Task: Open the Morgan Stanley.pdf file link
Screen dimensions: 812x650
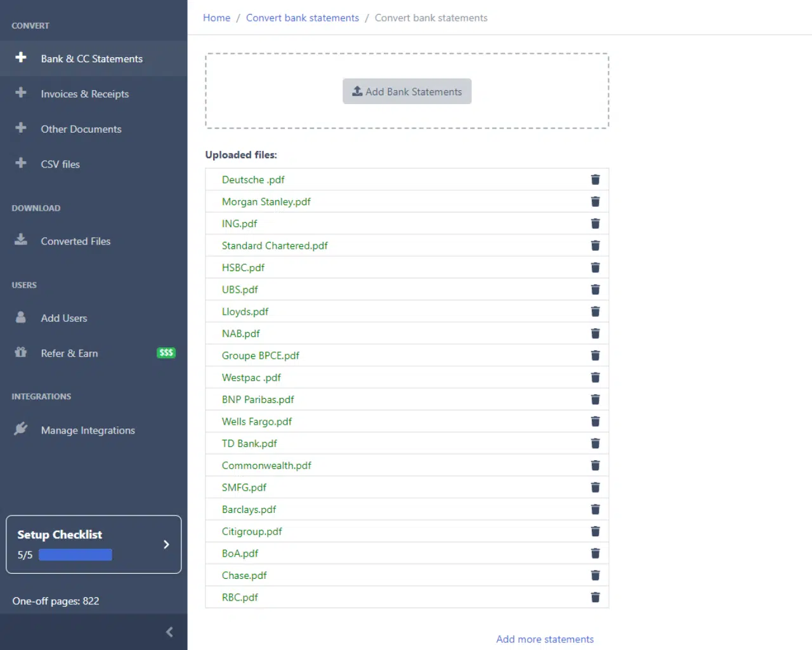Action: tap(266, 201)
